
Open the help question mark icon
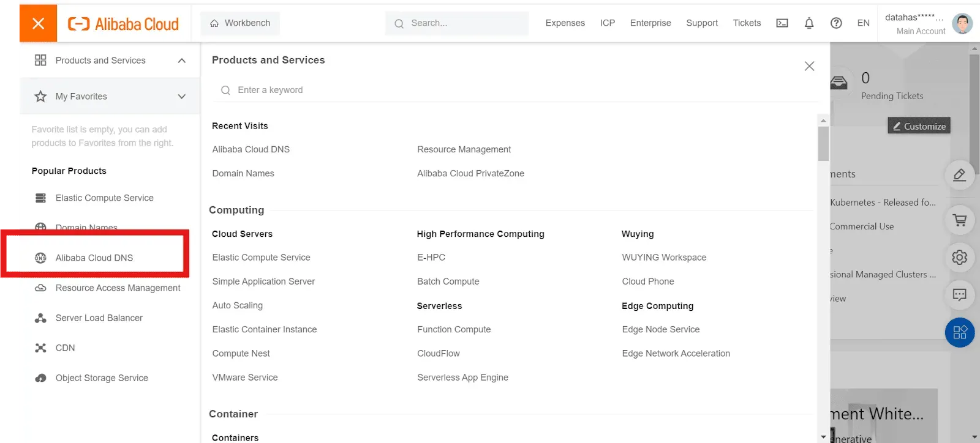tap(836, 23)
